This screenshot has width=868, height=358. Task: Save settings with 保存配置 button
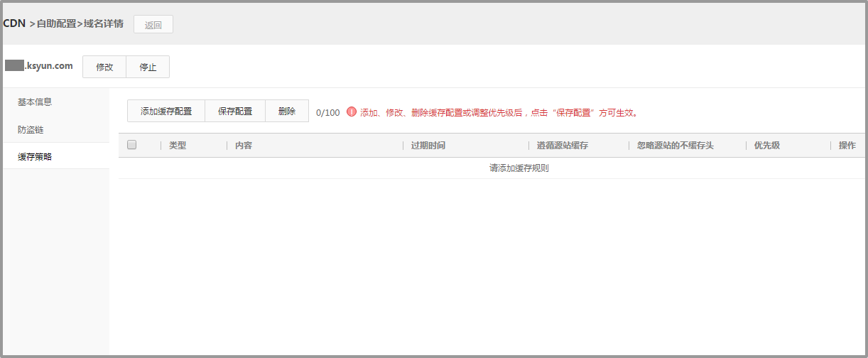(235, 112)
